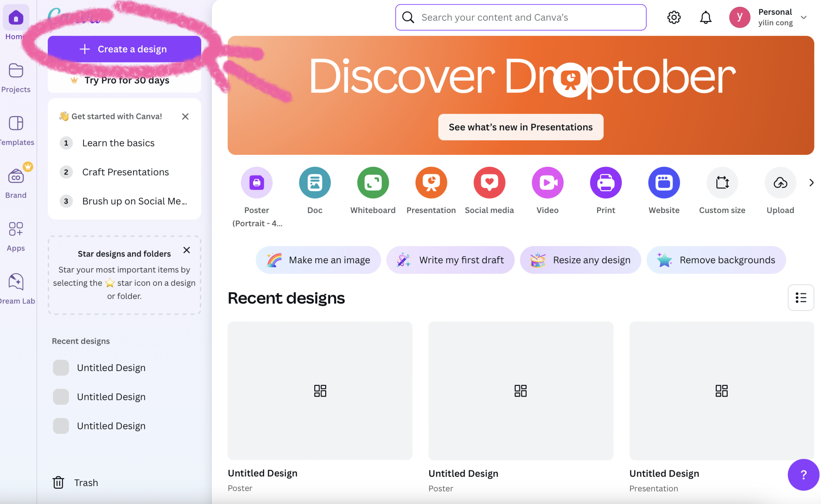The width and height of the screenshot is (821, 504).
Task: Open the Presentation design thumbnail
Action: pos(721,391)
